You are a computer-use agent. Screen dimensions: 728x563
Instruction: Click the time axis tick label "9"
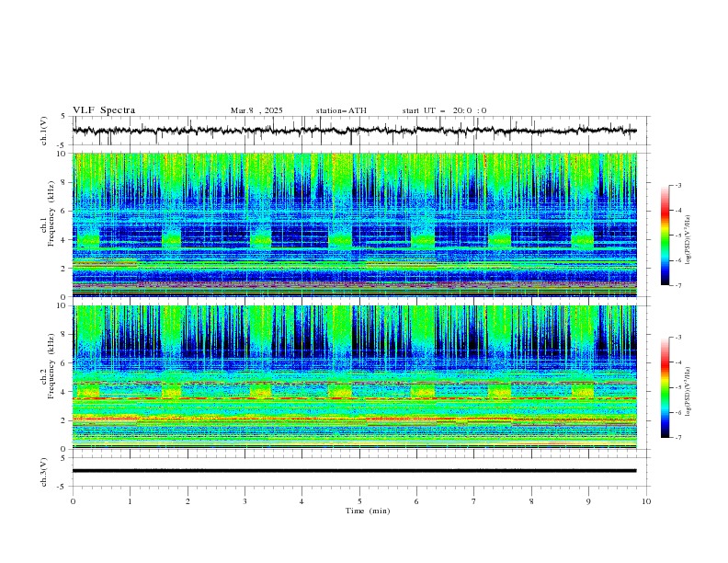[x=588, y=501]
